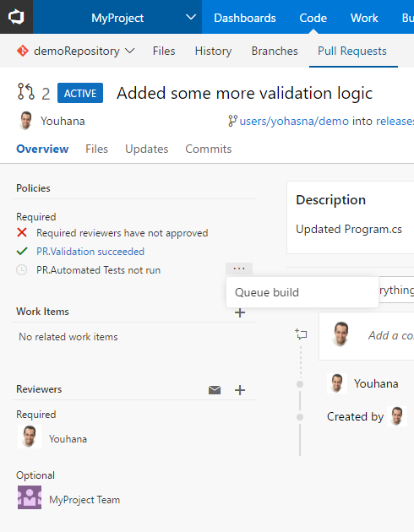Click the email reviewers envelope icon

tap(215, 390)
